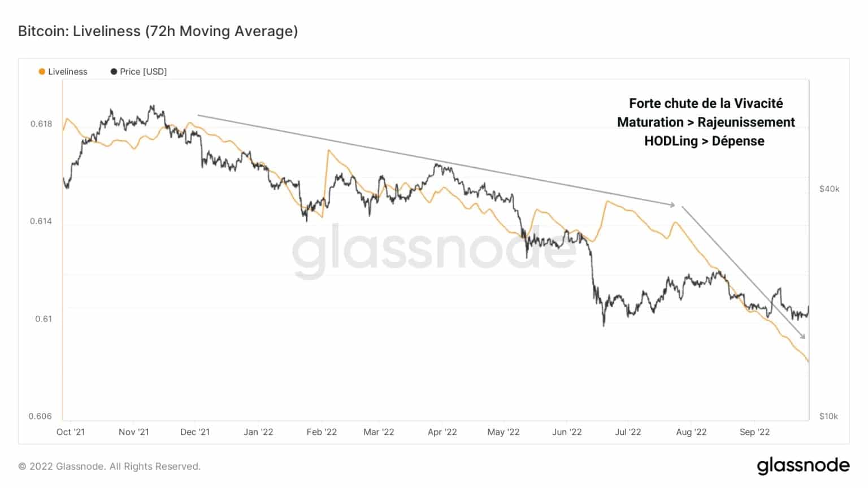Click the $10k right axis label
Viewport: 868px width, 488px height.
click(828, 416)
